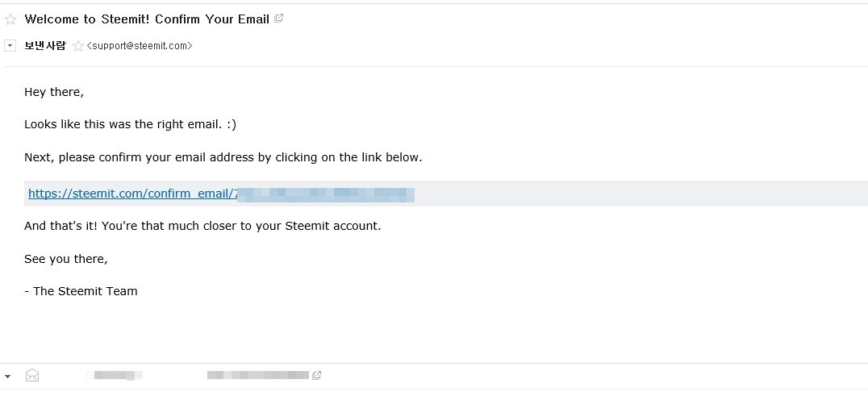Open the email in new window icon beside subject
This screenshot has height=396, width=868.
pos(279,19)
